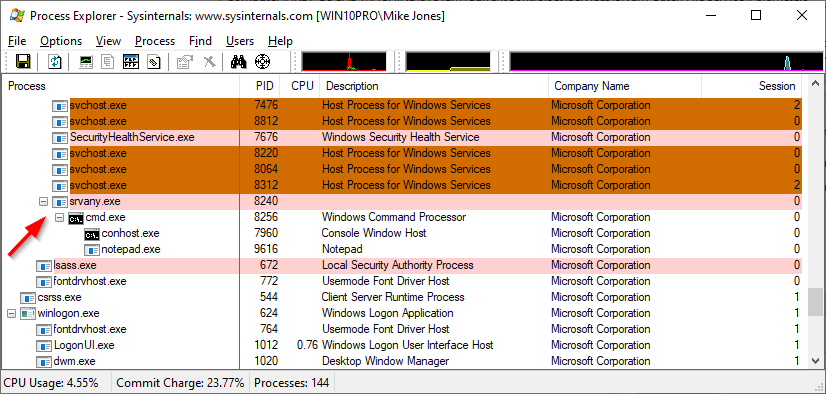This screenshot has width=826, height=394.
Task: Open the Options menu
Action: point(61,41)
